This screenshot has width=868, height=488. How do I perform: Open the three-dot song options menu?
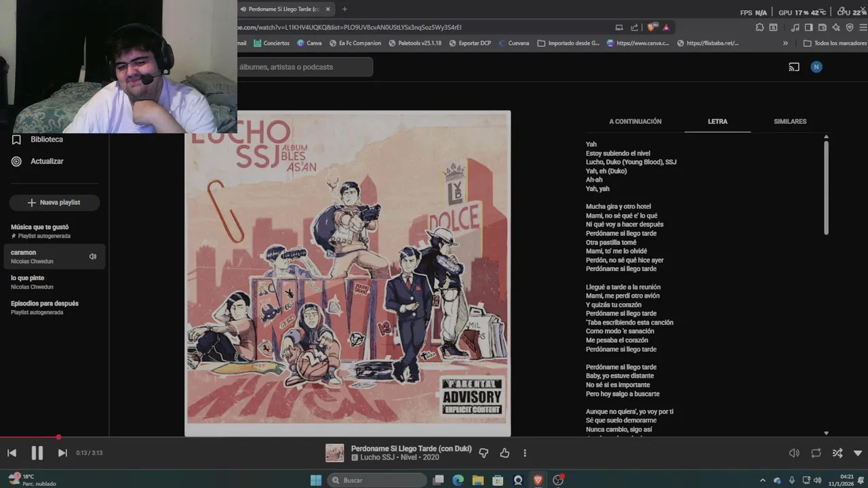tap(525, 453)
